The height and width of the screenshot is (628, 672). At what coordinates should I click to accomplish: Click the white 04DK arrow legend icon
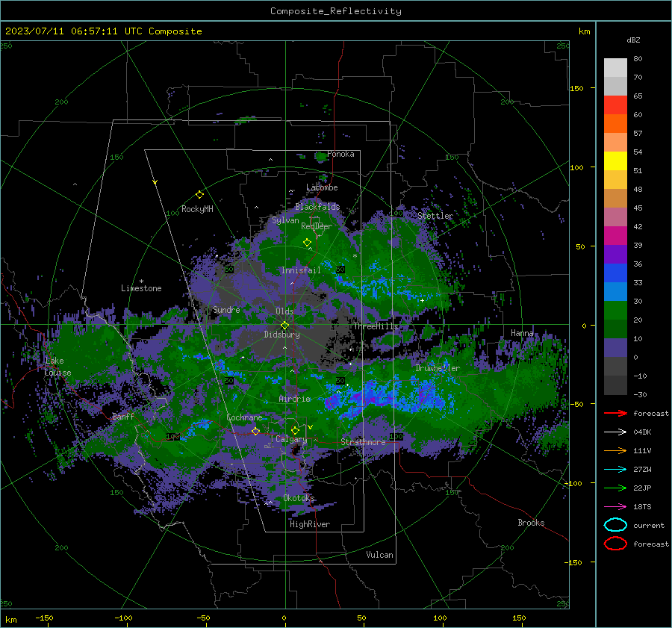[615, 432]
